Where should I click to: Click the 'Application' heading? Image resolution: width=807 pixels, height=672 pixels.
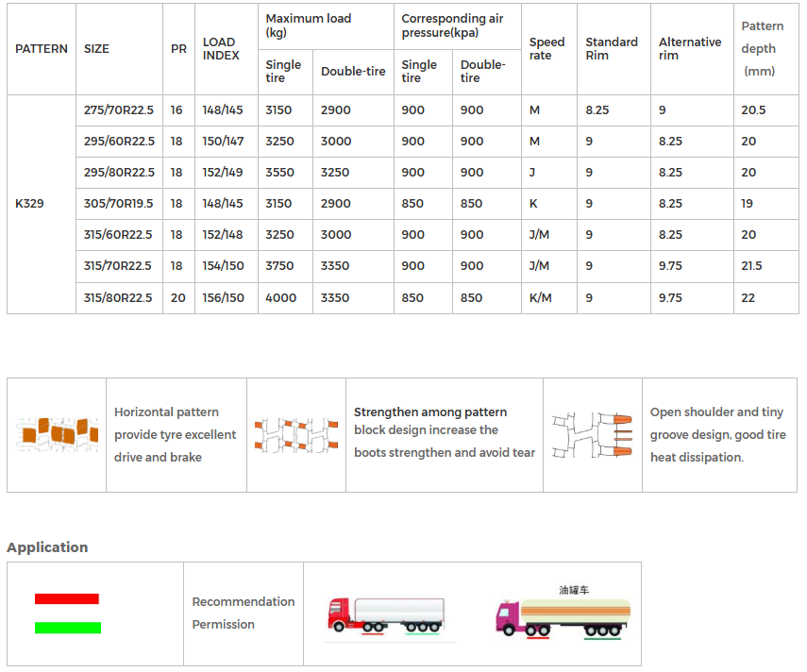tap(47, 547)
